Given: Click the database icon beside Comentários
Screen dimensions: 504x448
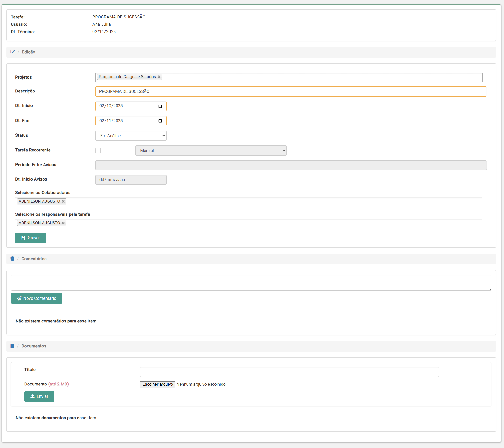Looking at the screenshot, I should (12, 259).
